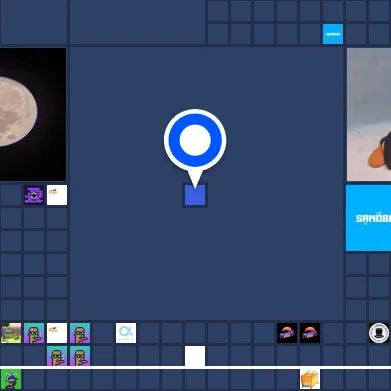Select the right sunset logo land tile
The image size is (391, 391).
(x=310, y=333)
